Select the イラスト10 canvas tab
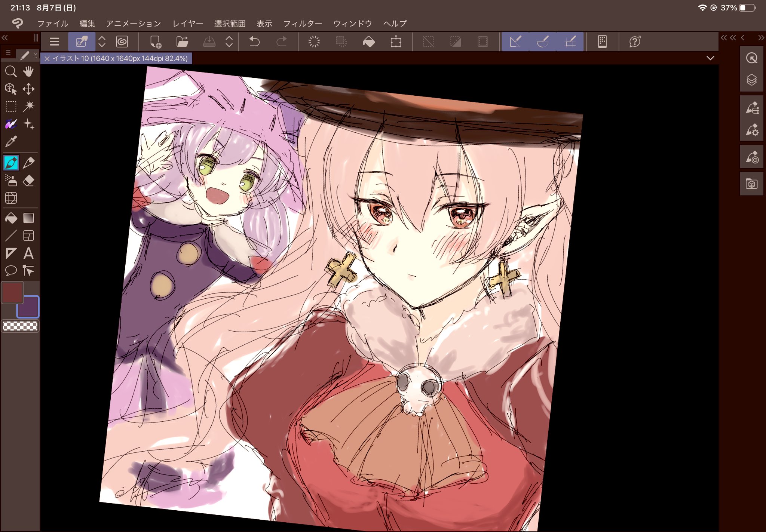The height and width of the screenshot is (532, 766). click(x=120, y=58)
